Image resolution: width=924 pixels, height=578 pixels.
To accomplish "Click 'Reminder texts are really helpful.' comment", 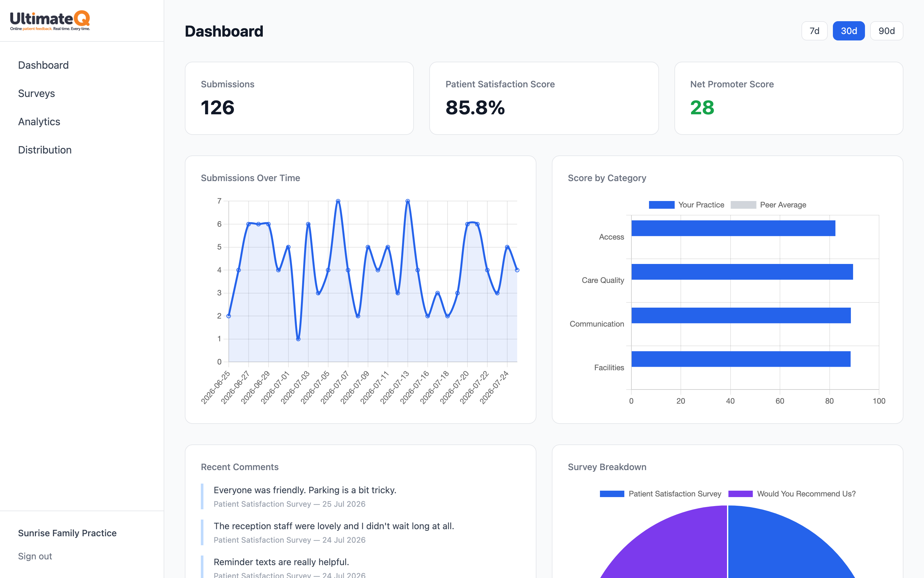I will point(281,562).
